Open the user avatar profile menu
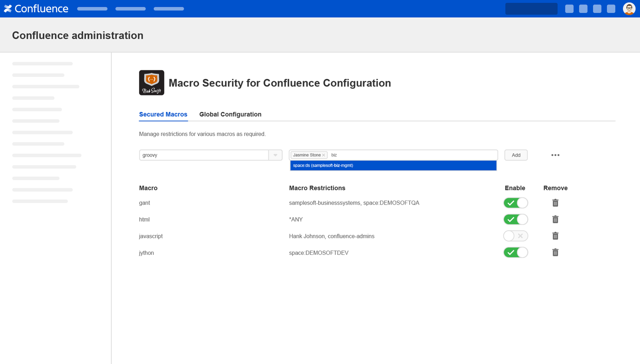 tap(629, 8)
